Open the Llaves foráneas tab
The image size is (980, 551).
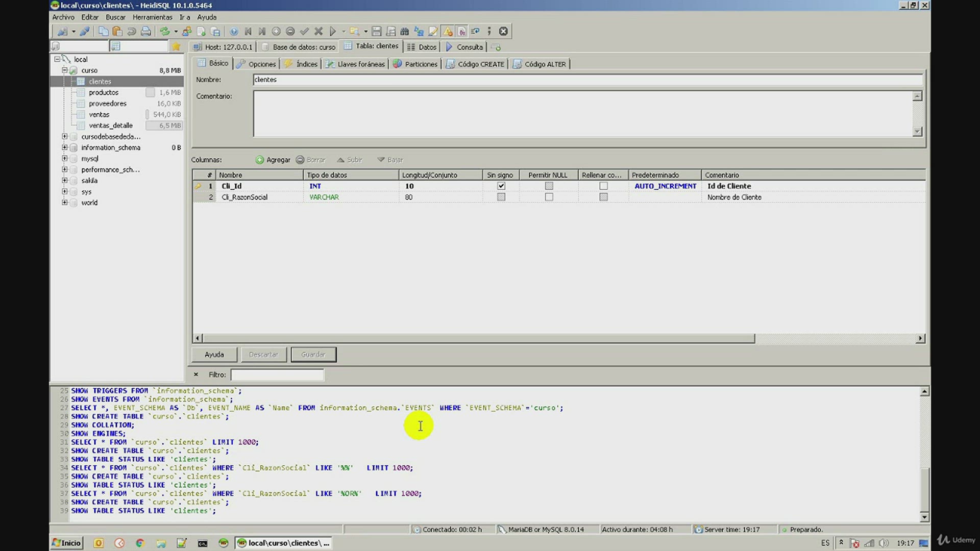click(x=355, y=64)
